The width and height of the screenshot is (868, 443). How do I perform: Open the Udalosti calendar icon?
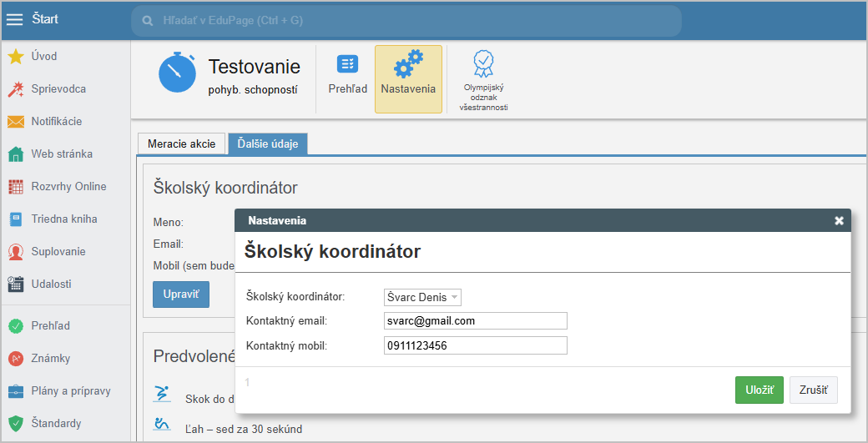click(15, 284)
